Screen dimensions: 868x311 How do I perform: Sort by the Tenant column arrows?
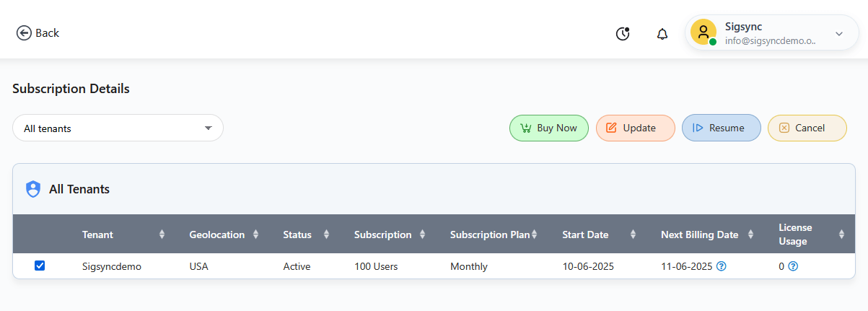(x=162, y=235)
